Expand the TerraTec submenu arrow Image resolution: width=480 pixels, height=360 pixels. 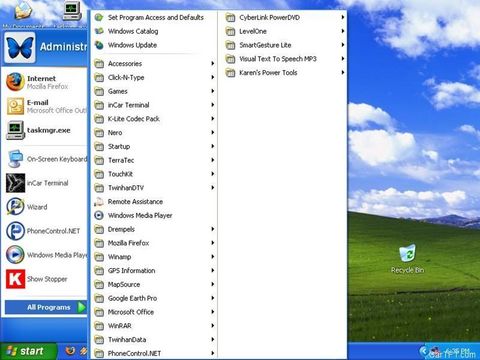(x=213, y=160)
